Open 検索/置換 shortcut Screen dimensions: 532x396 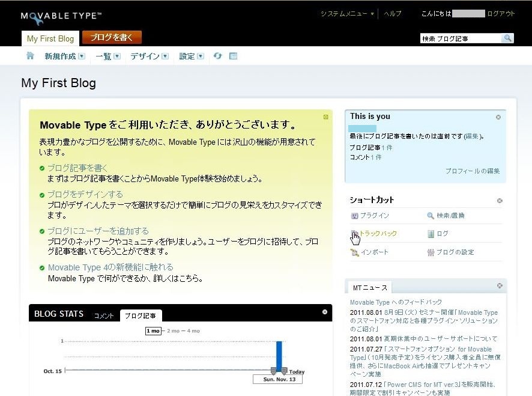pyautogui.click(x=446, y=215)
